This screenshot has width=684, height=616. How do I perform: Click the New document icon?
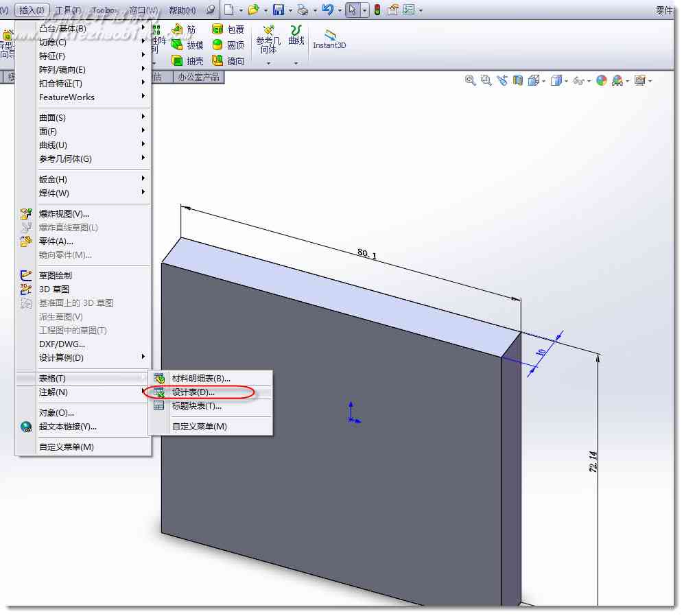pyautogui.click(x=229, y=10)
